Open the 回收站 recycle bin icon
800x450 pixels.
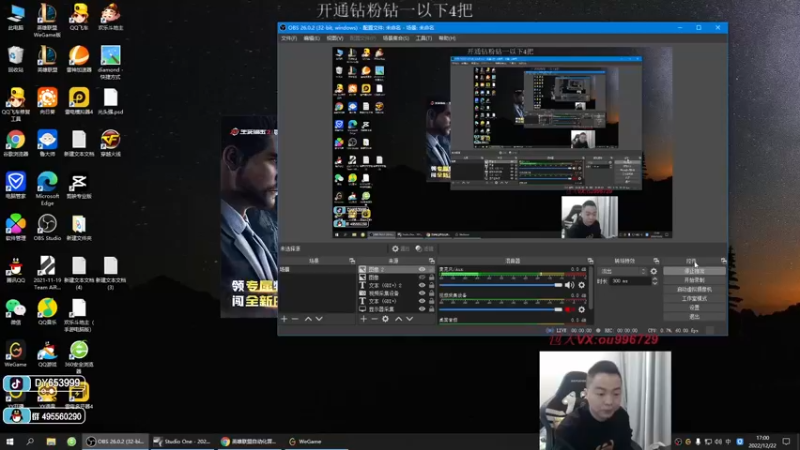(16, 59)
